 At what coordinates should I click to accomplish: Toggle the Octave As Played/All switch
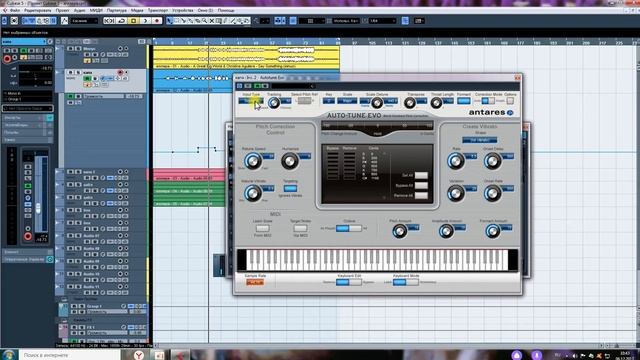point(349,229)
